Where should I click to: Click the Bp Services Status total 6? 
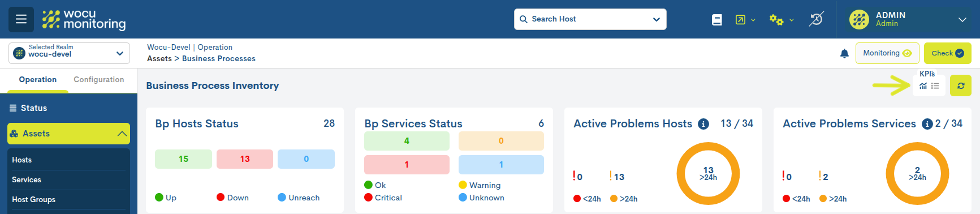(541, 123)
